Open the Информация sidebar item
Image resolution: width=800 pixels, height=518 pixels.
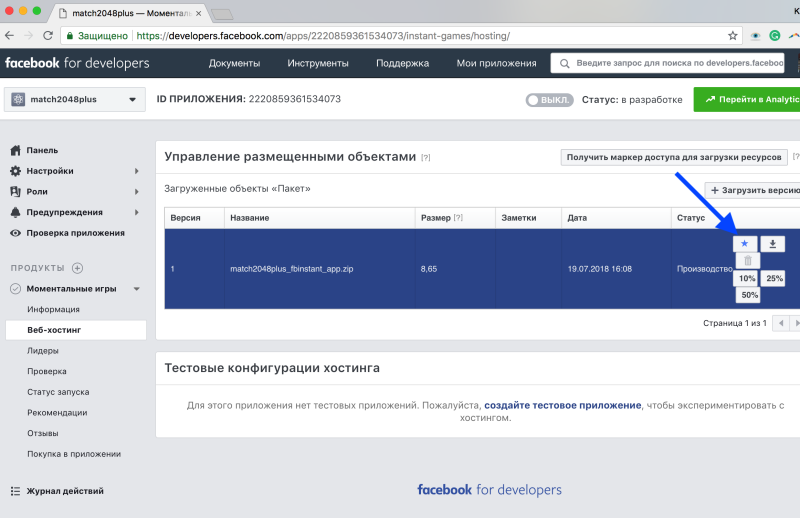(54, 309)
